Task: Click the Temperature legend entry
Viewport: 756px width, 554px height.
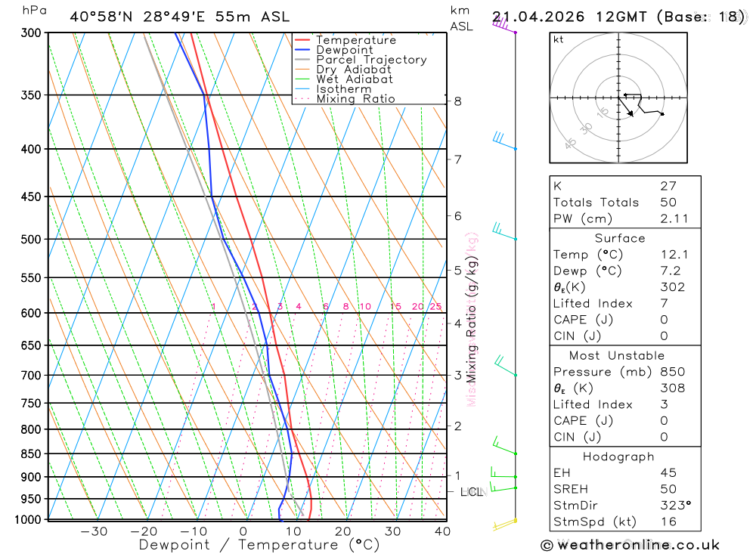Action: (356, 40)
